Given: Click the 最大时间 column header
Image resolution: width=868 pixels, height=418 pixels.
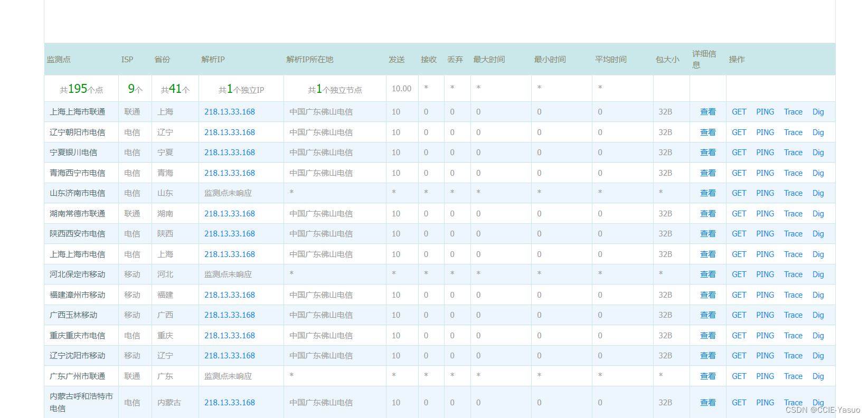Looking at the screenshot, I should [x=489, y=60].
